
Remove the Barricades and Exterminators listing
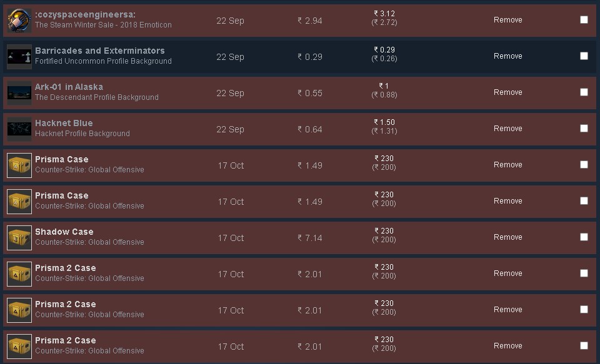point(507,56)
